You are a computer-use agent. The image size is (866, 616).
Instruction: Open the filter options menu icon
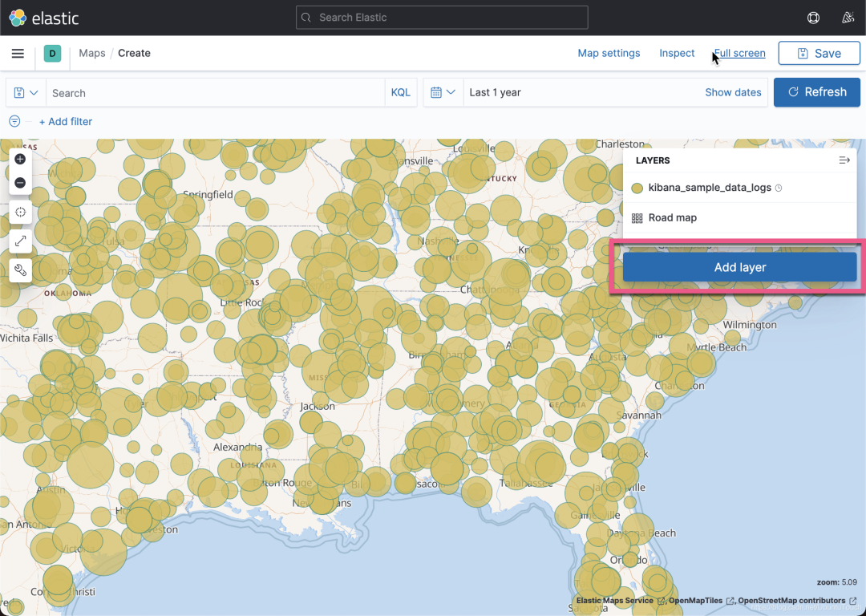coord(14,121)
